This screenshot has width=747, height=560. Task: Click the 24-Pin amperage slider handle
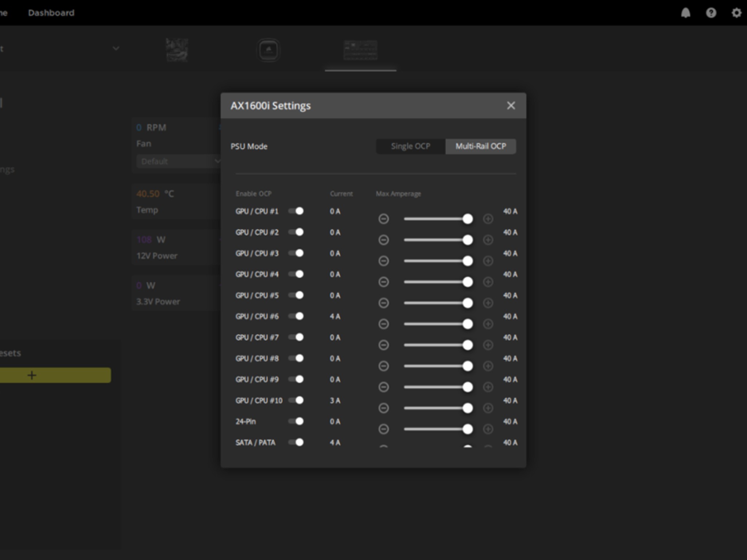pyautogui.click(x=468, y=429)
